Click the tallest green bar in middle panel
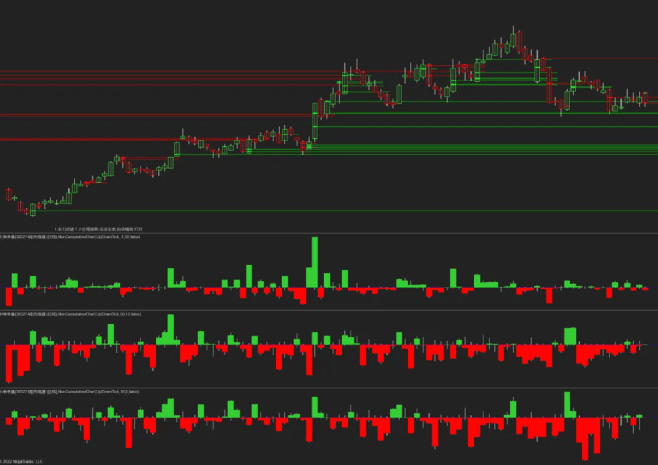The height and width of the screenshot is (465, 658). [x=171, y=329]
